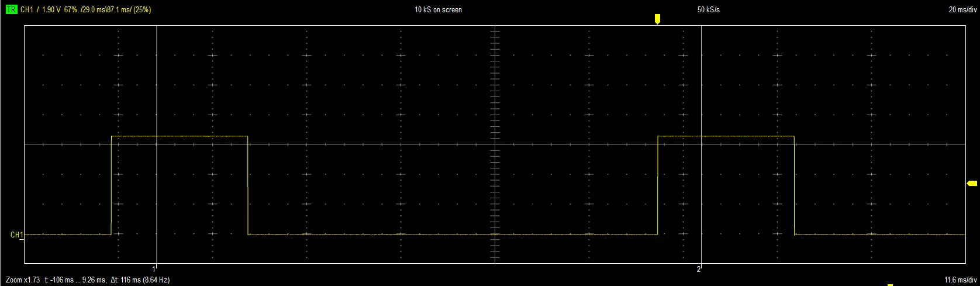Click the 11.6 ms/div zoomed timebase readout
Viewport: 980px width, 286px height.
point(961,280)
